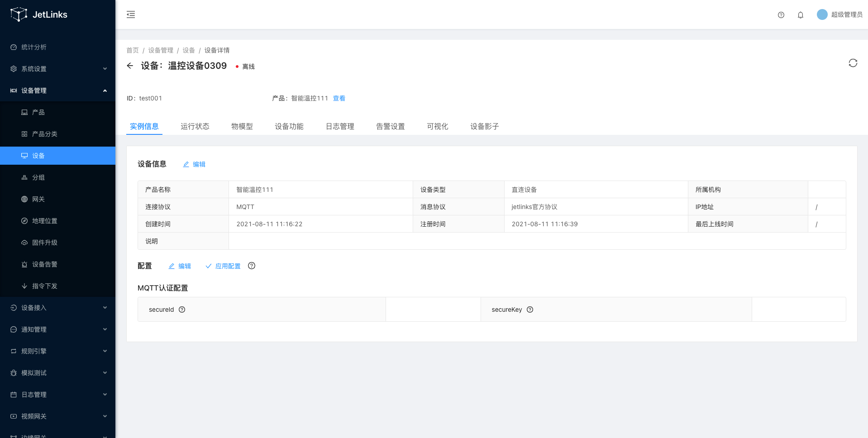Click the 指令下发 down-arrow icon
Screen dimensions: 868x438
coord(24,286)
